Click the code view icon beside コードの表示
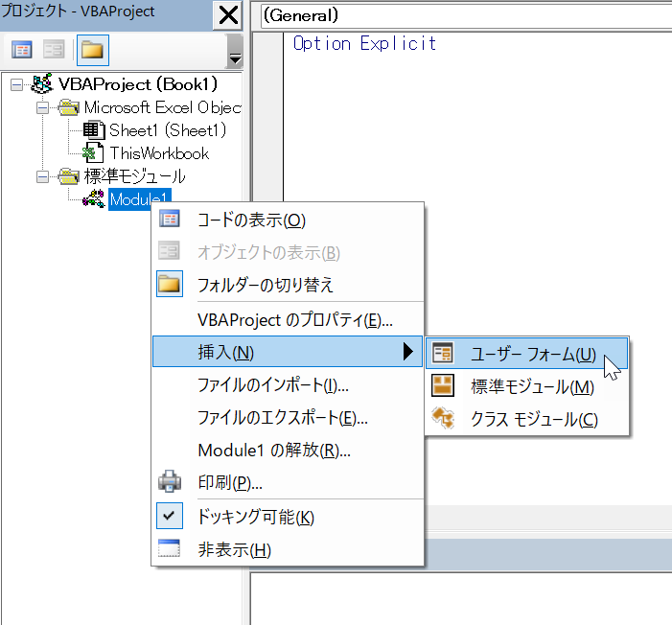Image resolution: width=672 pixels, height=625 pixels. click(170, 219)
